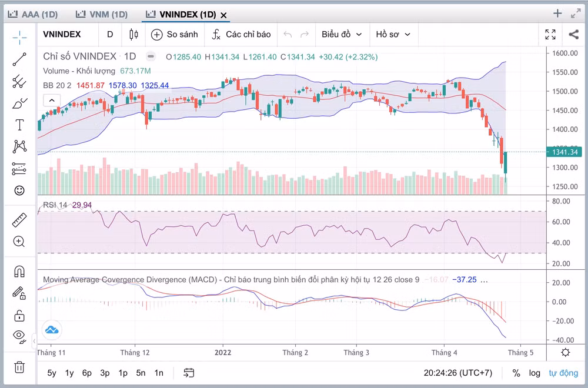588x388 pixels.
Task: Edit the VNINDEX symbol field
Action: 62,35
